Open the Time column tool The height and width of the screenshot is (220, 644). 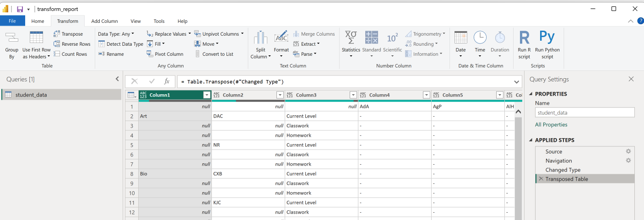(x=480, y=44)
